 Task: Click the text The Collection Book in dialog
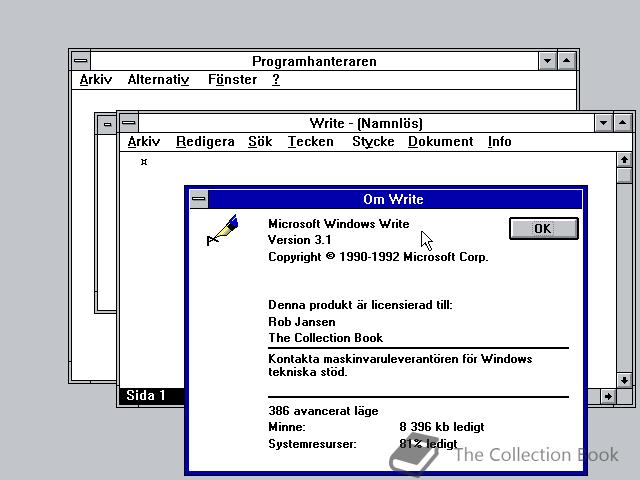click(x=325, y=338)
